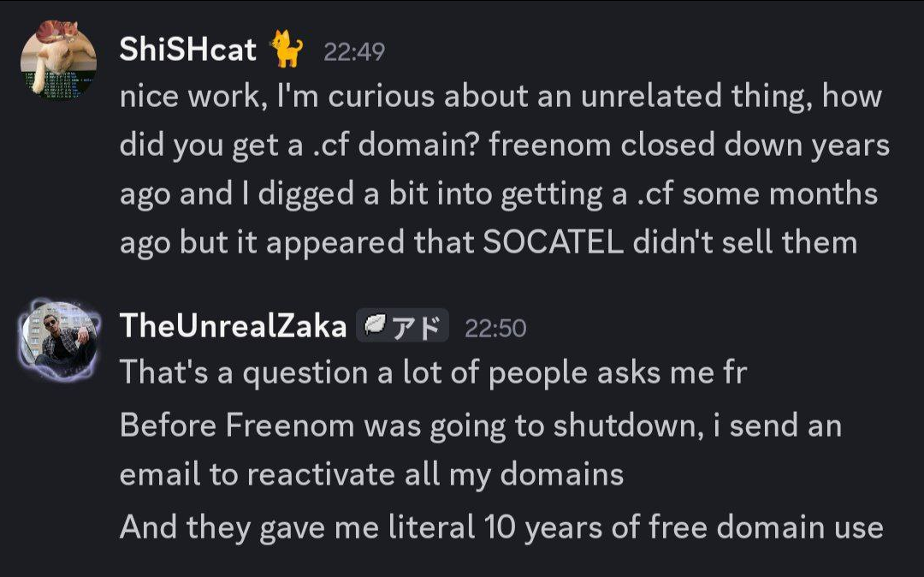Click the word "shutdown" in Zaka's message
Image resolution: width=924 pixels, height=577 pixels.
click(627, 425)
